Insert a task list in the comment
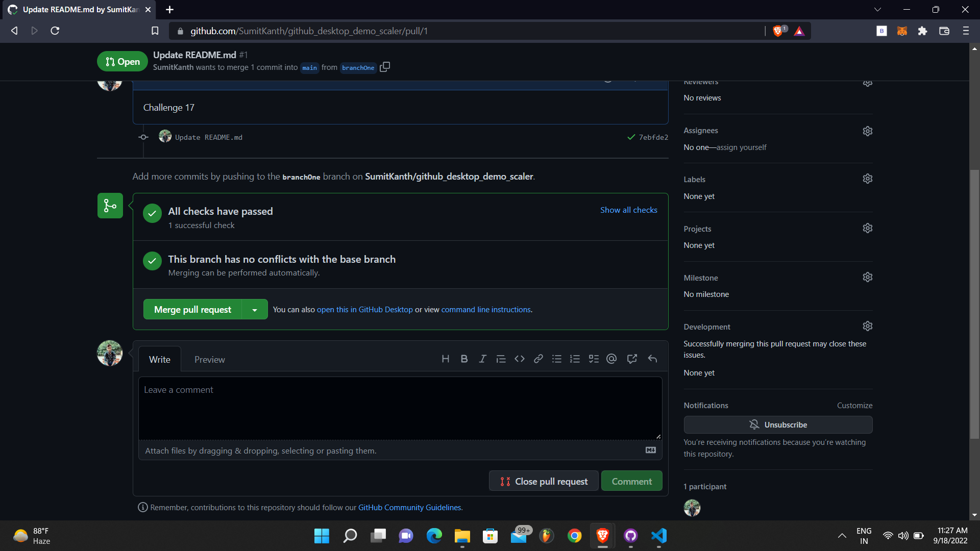The image size is (980, 551). tap(594, 359)
